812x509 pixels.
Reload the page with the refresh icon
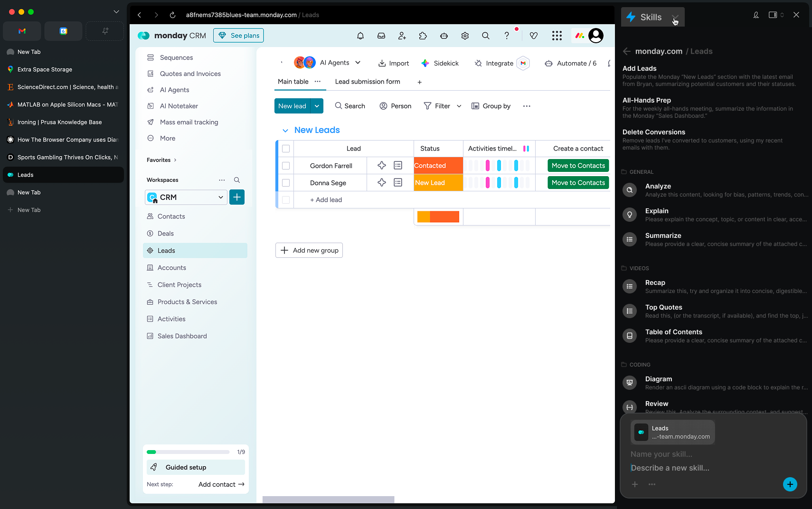[x=172, y=15]
